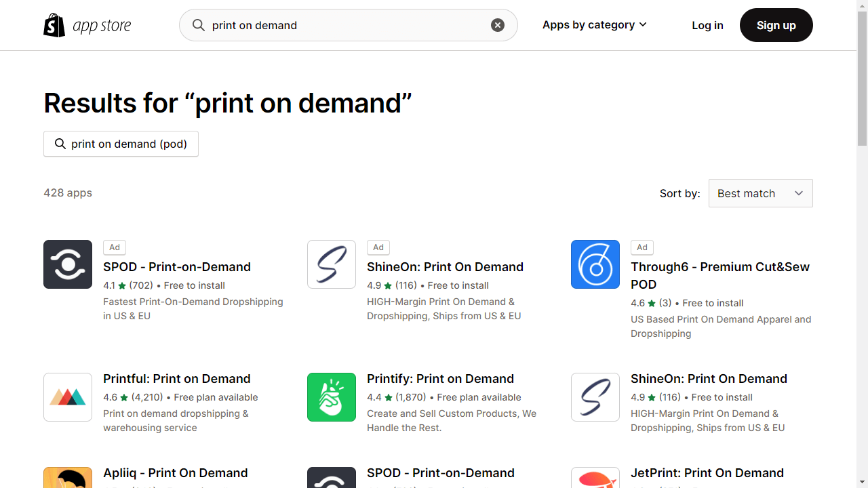Screen dimensions: 868x488
Task: Click the Ad badge above the sponsored SPOD title
Action: tap(115, 247)
